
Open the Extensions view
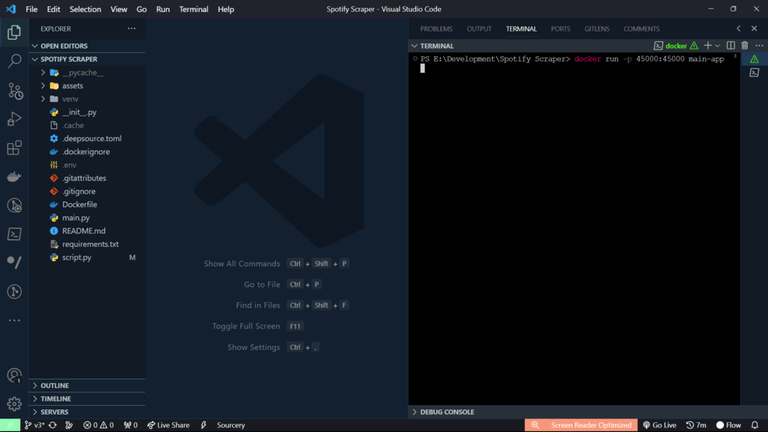click(x=14, y=148)
